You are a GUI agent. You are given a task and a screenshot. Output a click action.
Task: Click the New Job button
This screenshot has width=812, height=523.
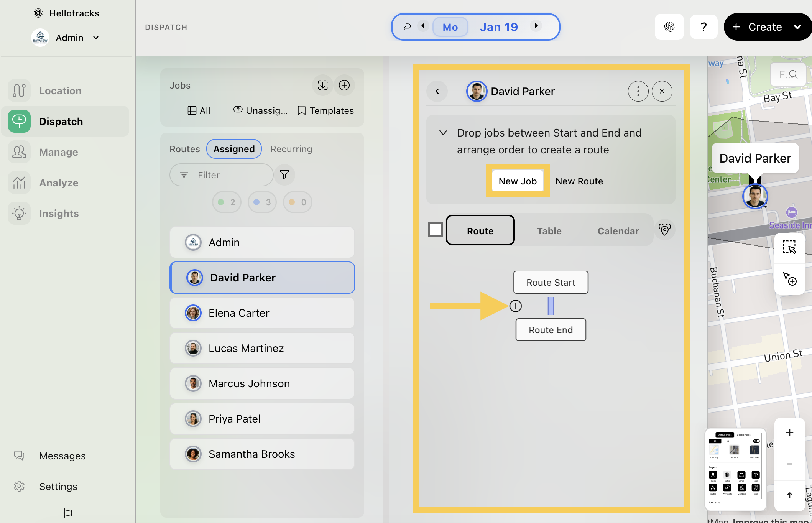pos(518,181)
